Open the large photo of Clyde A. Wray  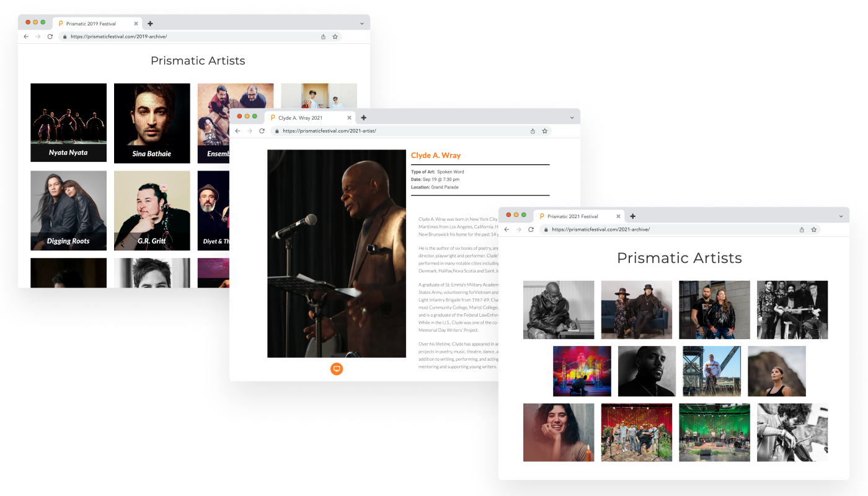[337, 254]
